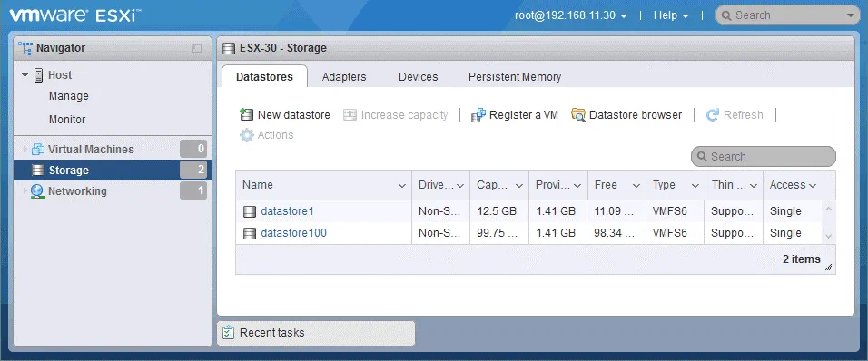Collapse the Host tree node
The image size is (868, 361).
[25, 75]
